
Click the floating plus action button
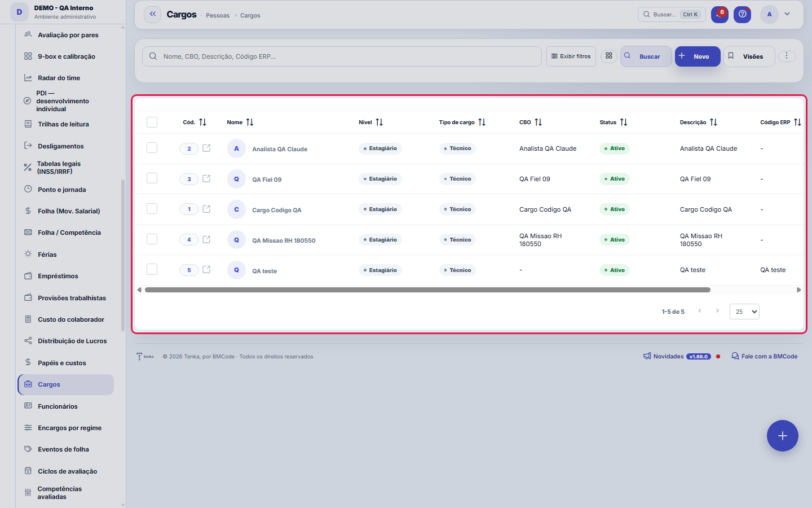pos(783,436)
